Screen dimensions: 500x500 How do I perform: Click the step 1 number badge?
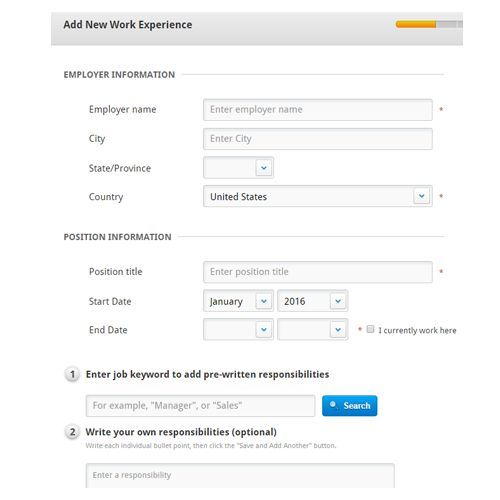click(72, 374)
